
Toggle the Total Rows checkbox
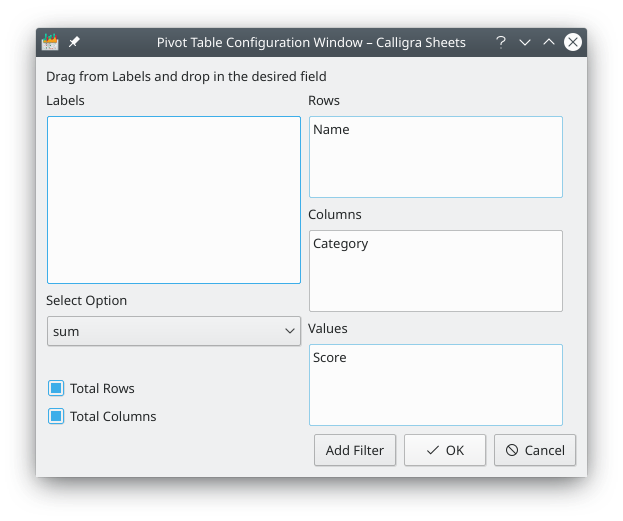(57, 388)
